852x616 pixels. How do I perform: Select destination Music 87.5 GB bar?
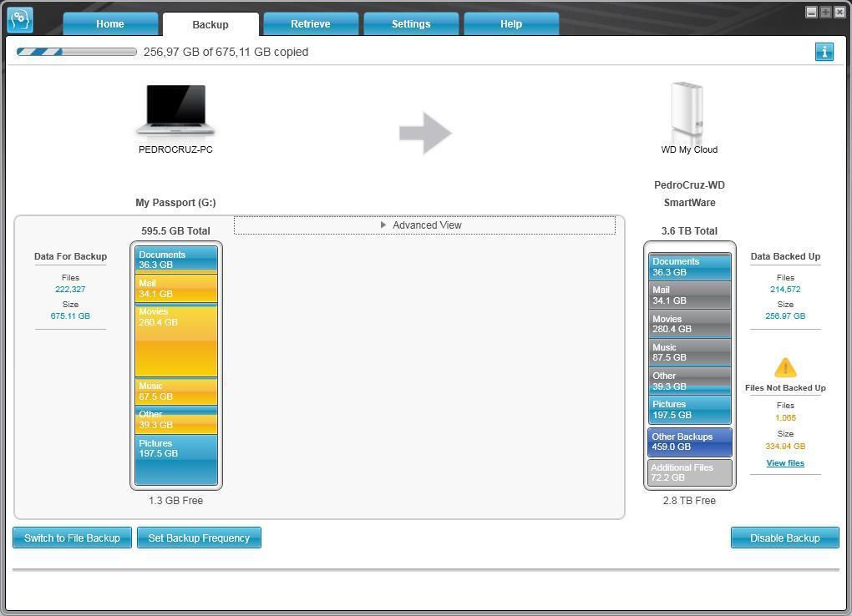tap(689, 352)
